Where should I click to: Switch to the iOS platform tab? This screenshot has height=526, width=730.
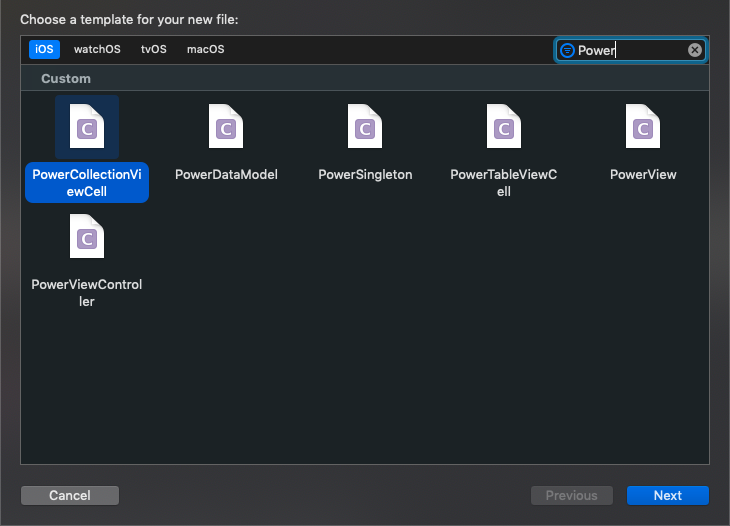44,49
